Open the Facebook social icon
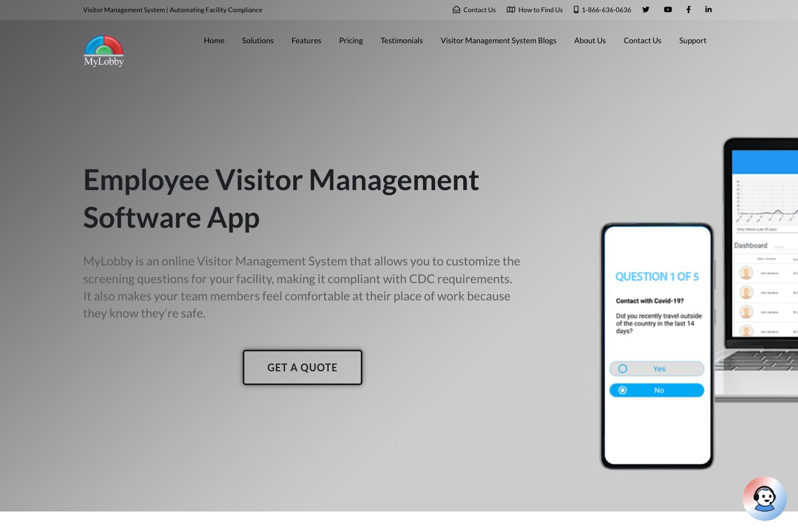The image size is (798, 532). coord(688,9)
